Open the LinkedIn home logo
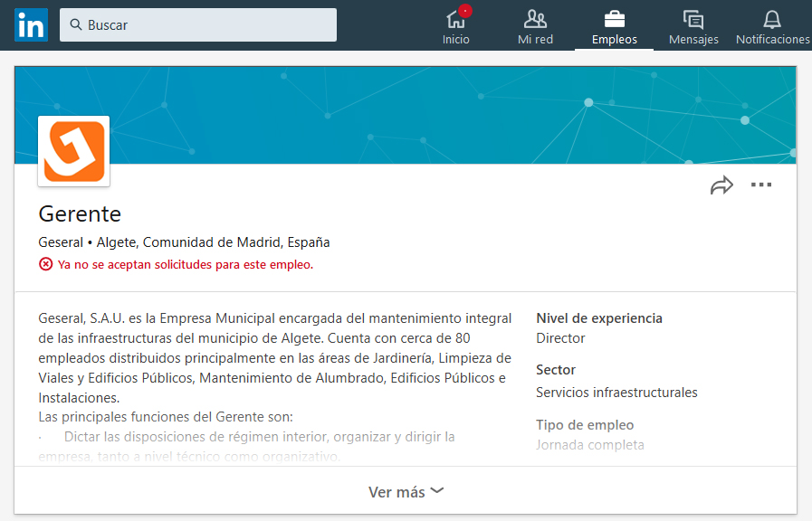This screenshot has height=521, width=812. point(31,24)
